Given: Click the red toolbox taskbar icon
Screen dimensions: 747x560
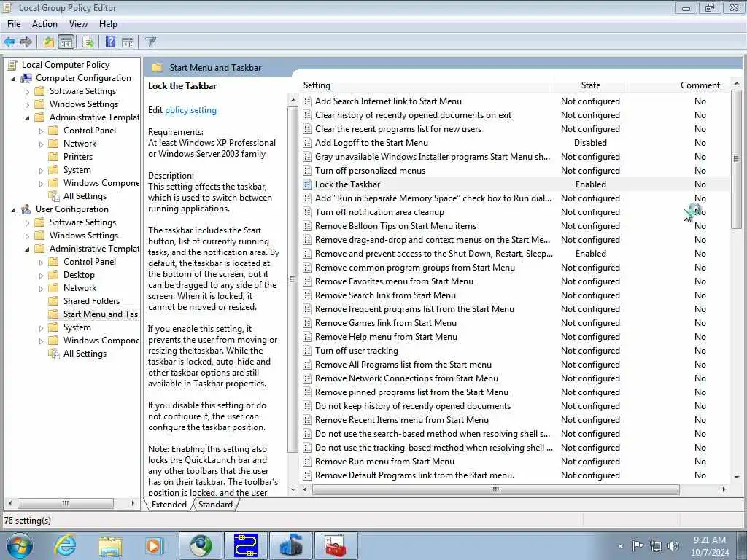Looking at the screenshot, I should pos(336,545).
